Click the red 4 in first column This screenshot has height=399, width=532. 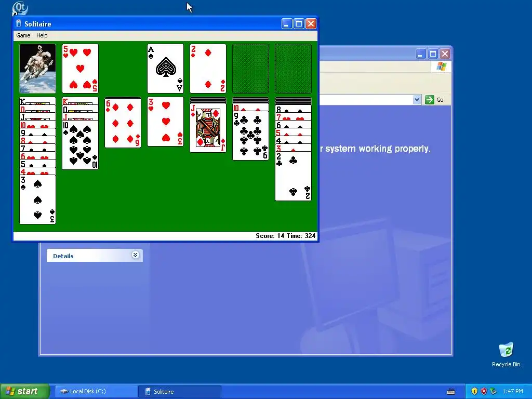coord(37,171)
